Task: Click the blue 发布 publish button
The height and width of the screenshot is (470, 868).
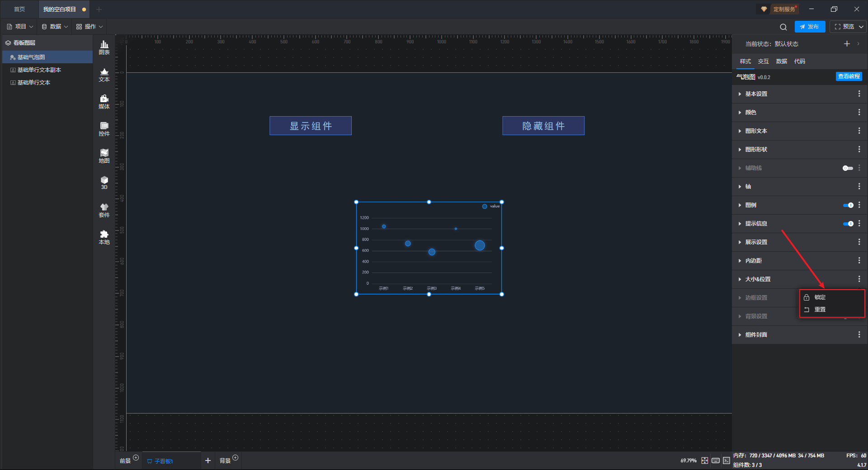Action: click(810, 27)
